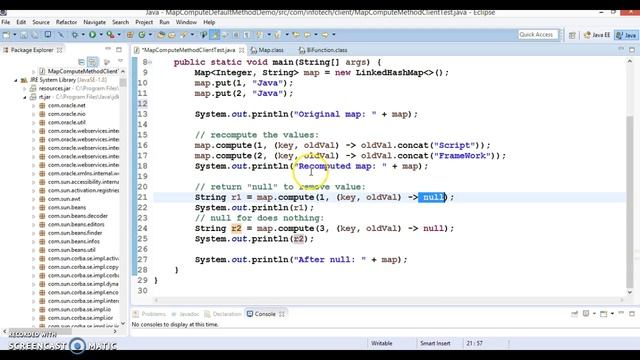
Task: Click the New Java Class icon
Action: click(x=142, y=35)
